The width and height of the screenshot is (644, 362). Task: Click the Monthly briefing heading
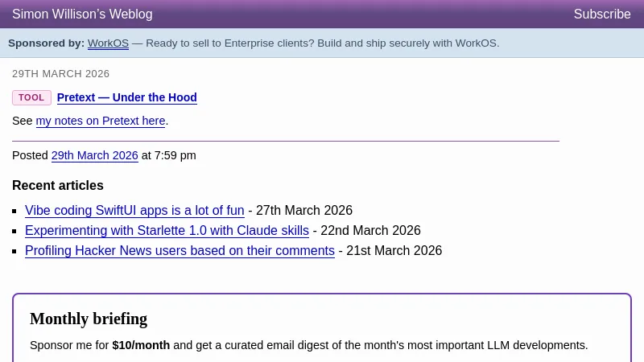tap(89, 319)
